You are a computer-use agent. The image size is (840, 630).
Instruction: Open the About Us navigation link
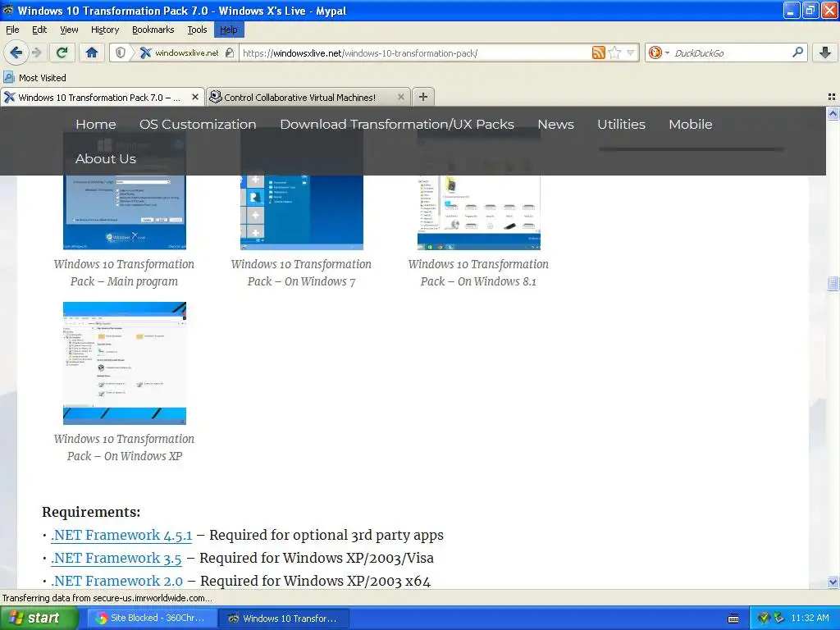click(106, 159)
